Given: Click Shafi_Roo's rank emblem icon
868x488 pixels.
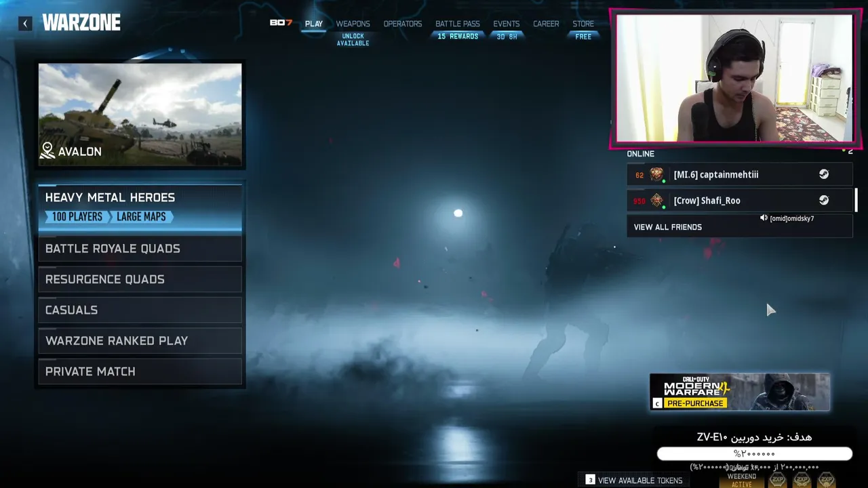Looking at the screenshot, I should point(656,200).
